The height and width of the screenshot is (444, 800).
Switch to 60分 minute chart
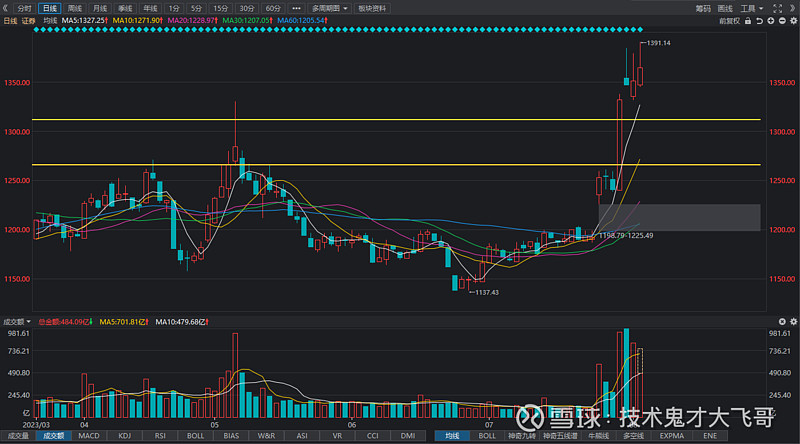pos(273,8)
